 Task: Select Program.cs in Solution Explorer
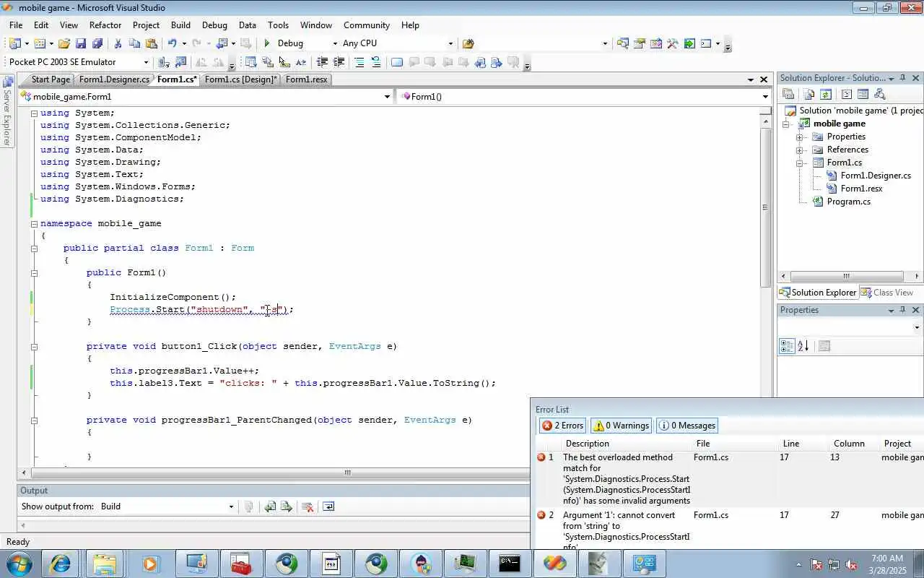click(848, 202)
